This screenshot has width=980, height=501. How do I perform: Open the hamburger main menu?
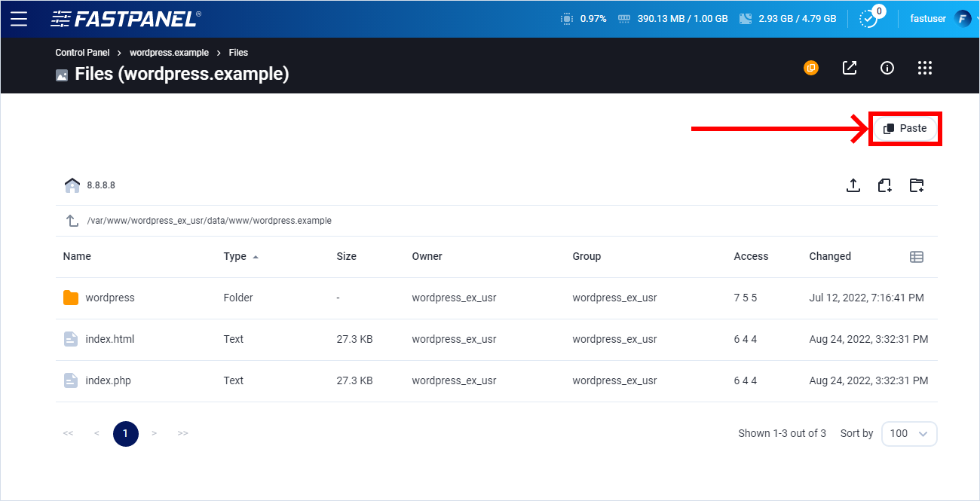click(x=19, y=19)
